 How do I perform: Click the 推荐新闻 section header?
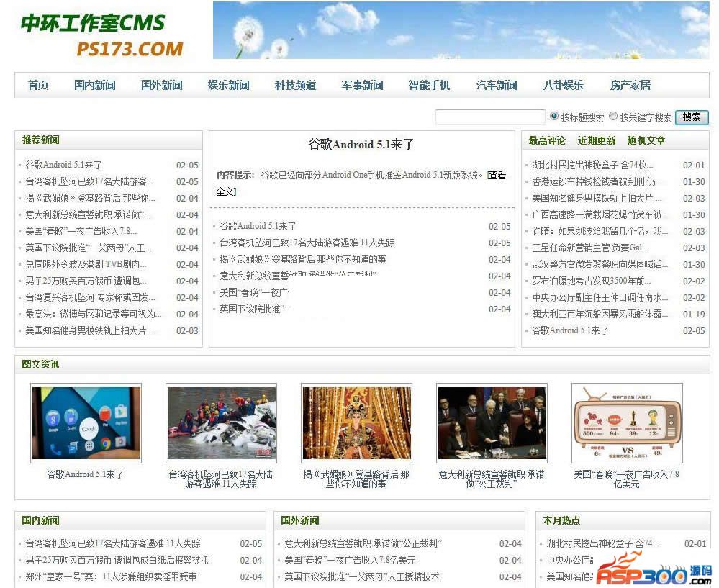(40, 140)
